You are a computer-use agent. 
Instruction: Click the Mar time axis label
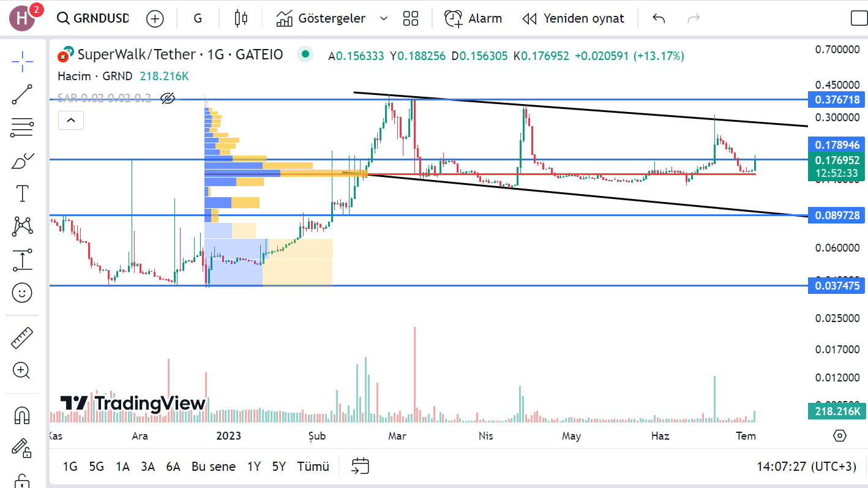coord(398,436)
